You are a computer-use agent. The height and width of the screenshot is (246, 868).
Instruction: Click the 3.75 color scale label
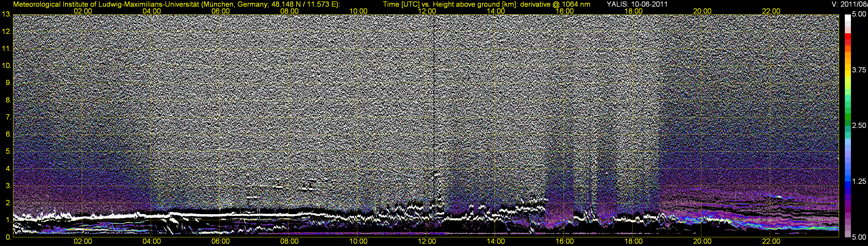click(859, 70)
